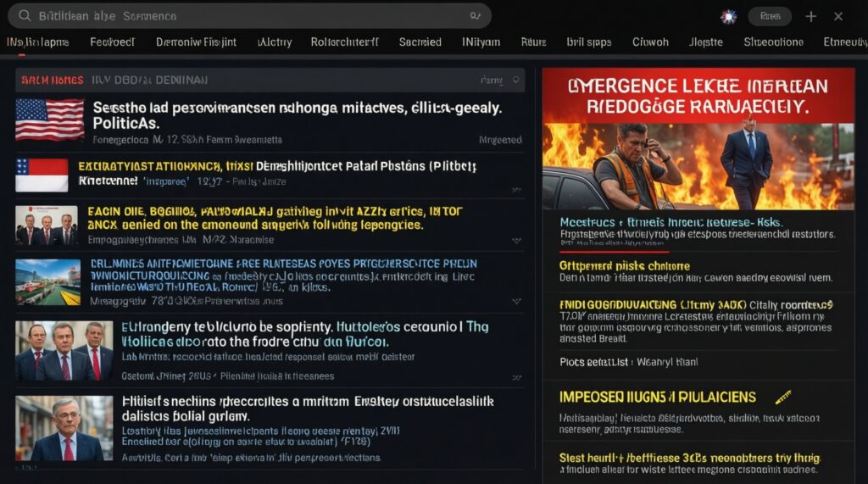Go to the 'Sacmied' tab
The image size is (868, 484).
point(420,42)
